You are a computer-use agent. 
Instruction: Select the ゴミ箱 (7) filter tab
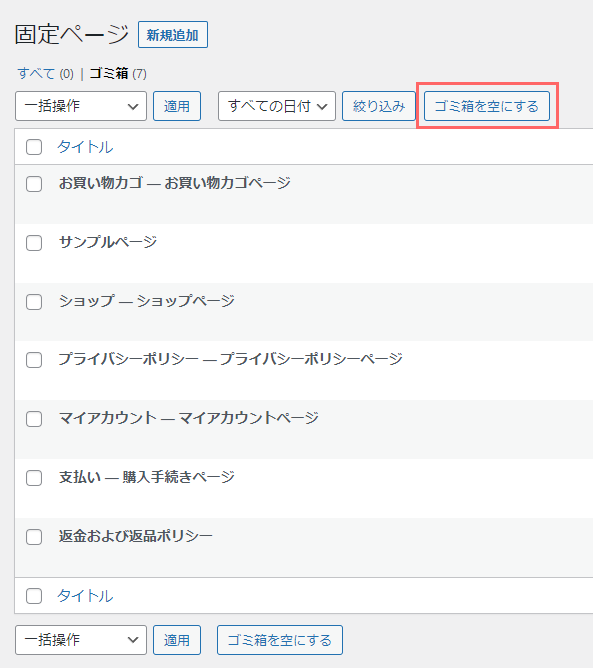(x=118, y=74)
